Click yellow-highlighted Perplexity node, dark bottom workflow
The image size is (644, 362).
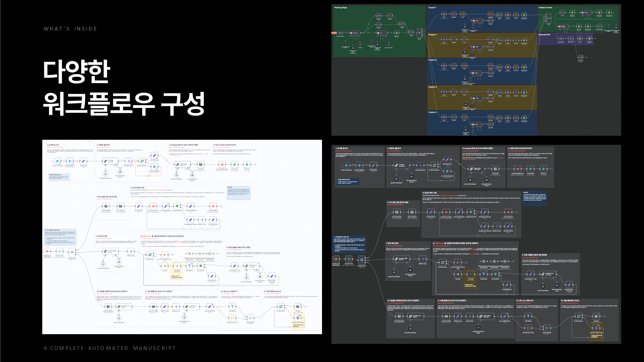pyautogui.click(x=471, y=274)
